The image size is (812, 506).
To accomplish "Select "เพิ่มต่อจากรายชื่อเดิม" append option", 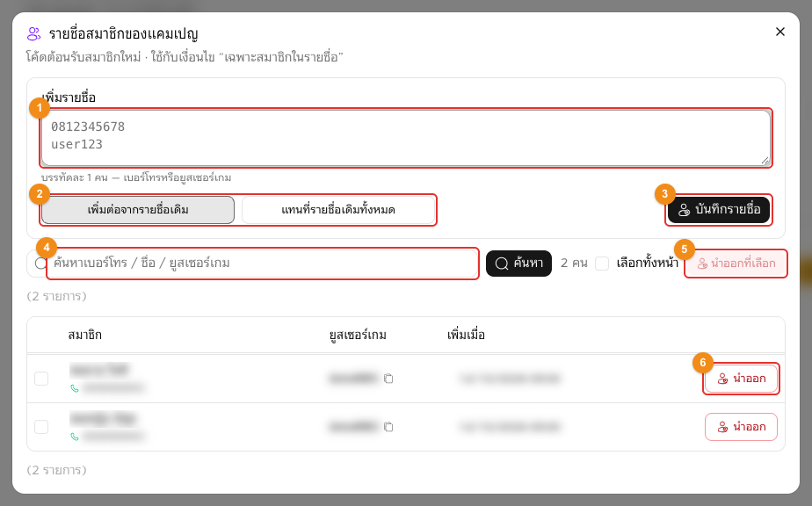I will pyautogui.click(x=138, y=210).
